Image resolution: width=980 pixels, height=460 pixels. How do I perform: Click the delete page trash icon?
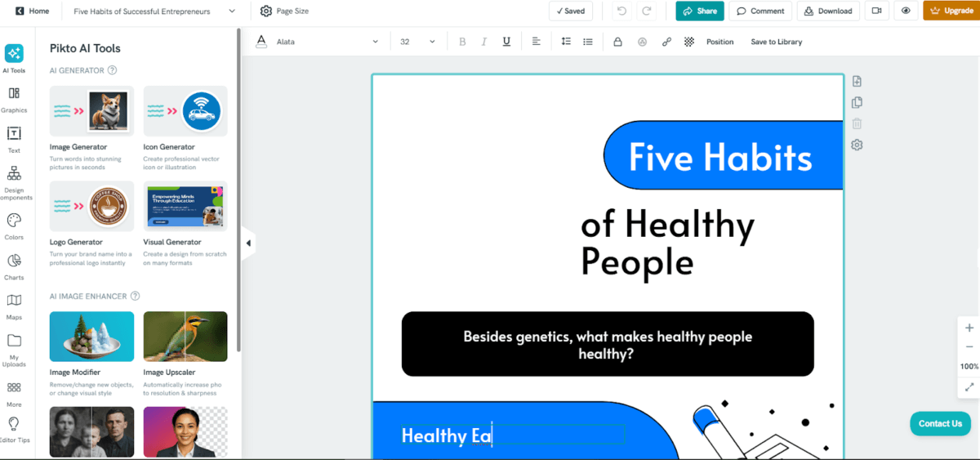[x=857, y=123]
